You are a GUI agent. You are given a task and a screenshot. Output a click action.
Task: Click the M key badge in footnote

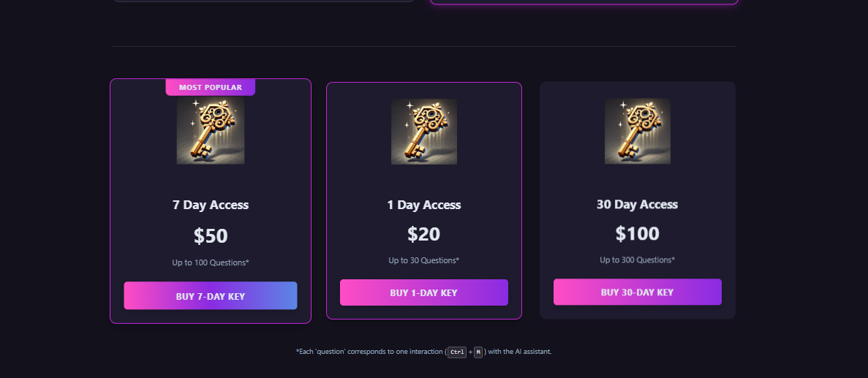(x=478, y=352)
